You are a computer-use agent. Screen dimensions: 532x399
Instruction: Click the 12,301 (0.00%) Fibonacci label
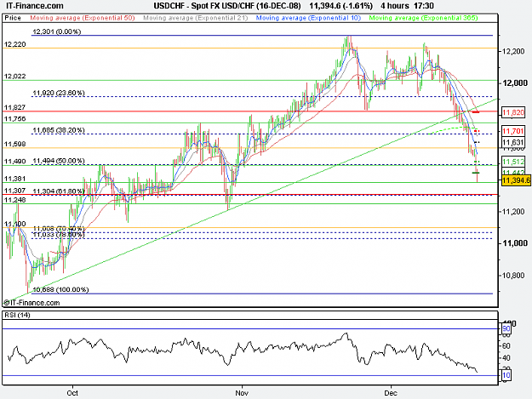57,31
